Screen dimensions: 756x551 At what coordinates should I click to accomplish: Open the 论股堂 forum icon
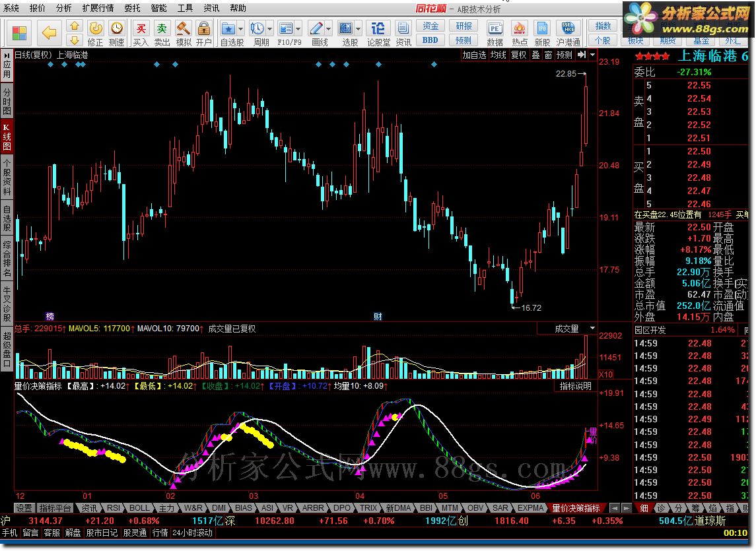[x=378, y=33]
